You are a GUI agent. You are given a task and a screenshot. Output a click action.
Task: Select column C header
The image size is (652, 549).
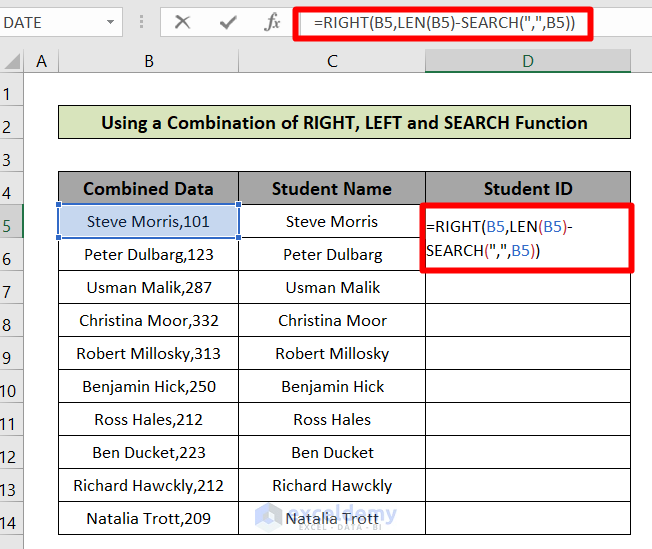coord(332,62)
